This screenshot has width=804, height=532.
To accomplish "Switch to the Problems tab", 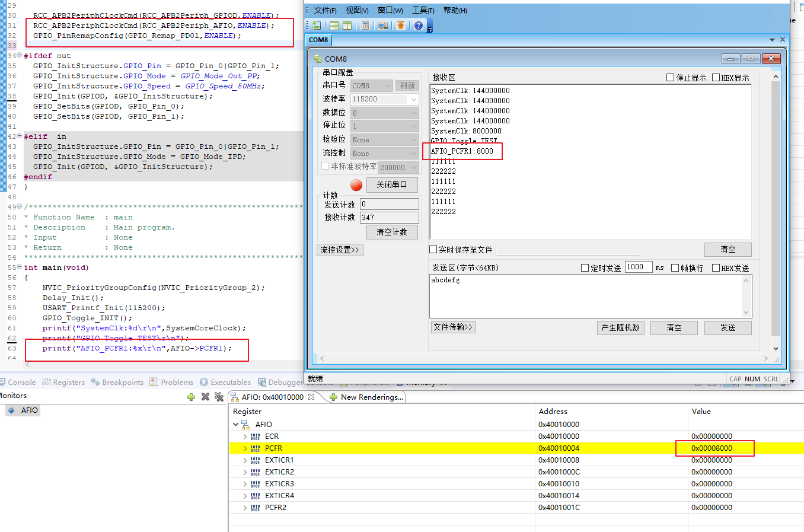I will click(x=171, y=383).
